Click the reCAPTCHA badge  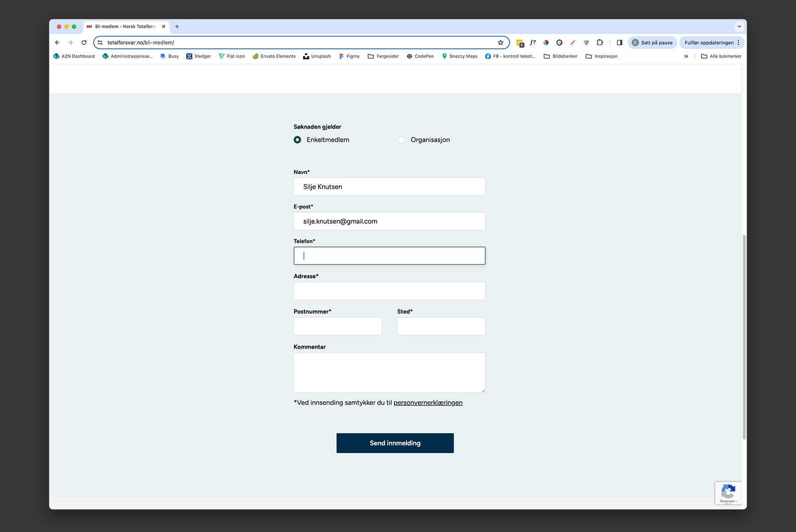pos(728,493)
